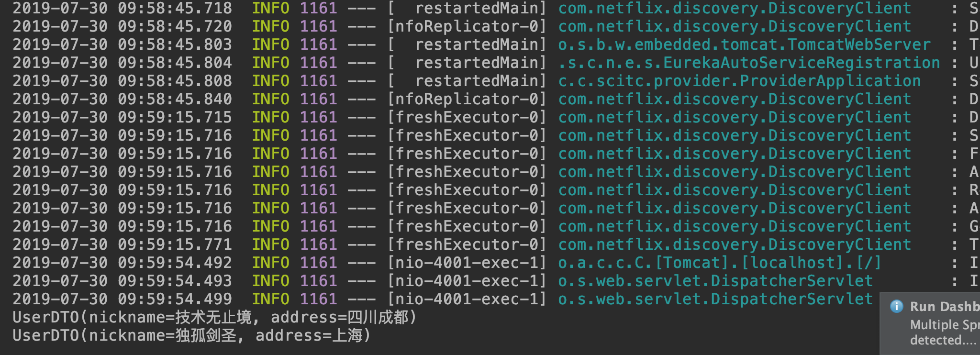Select the TomcatWebServer logger name
Screen dimensions: 980x355
744,44
